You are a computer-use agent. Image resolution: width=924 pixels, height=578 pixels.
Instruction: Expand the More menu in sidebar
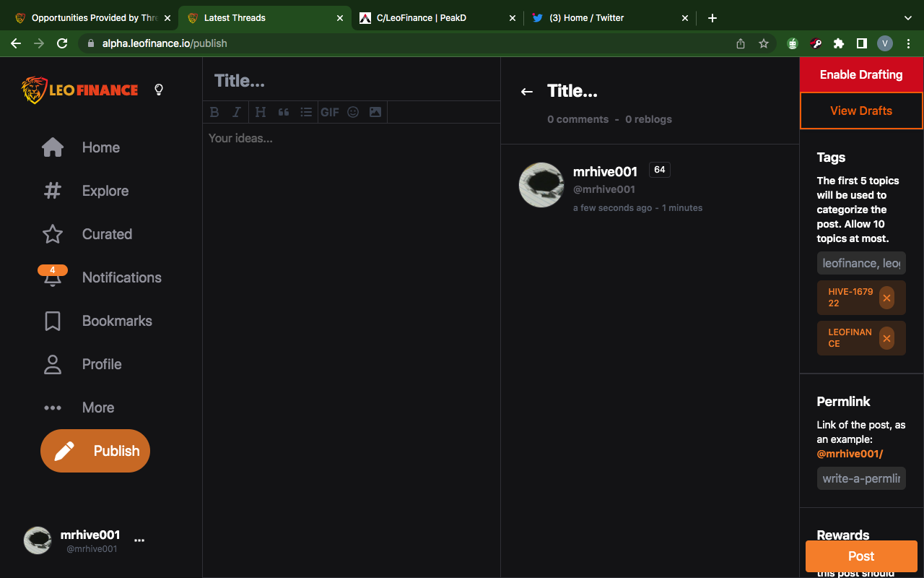tap(79, 407)
